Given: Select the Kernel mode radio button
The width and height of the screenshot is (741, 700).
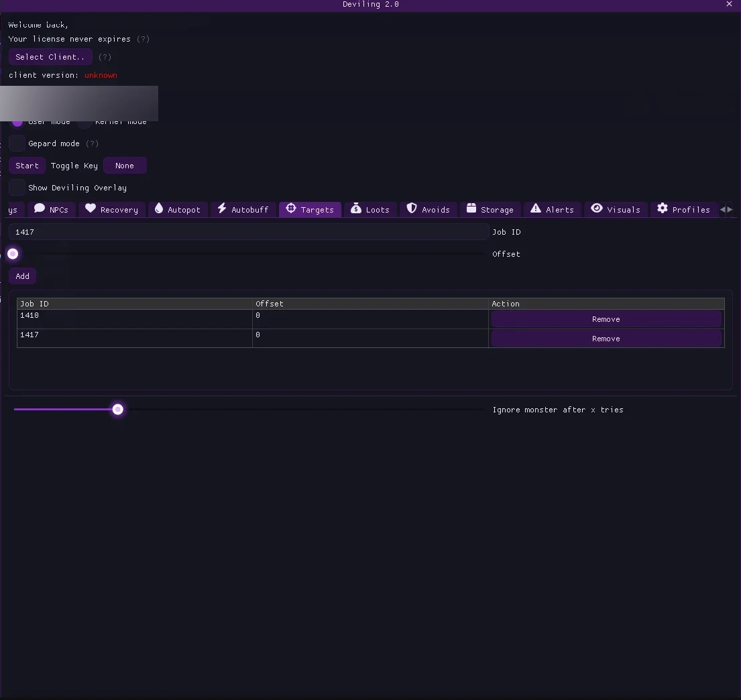Looking at the screenshot, I should point(84,123).
